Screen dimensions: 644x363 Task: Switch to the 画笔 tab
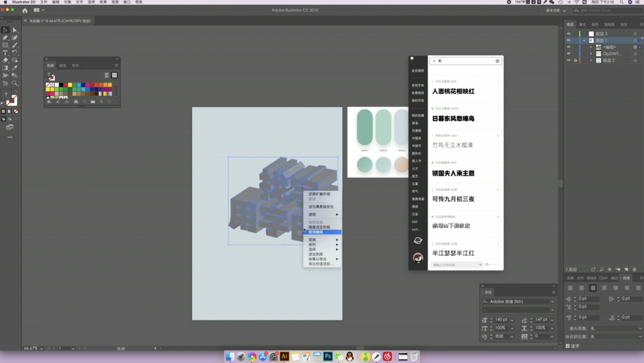[x=63, y=66]
